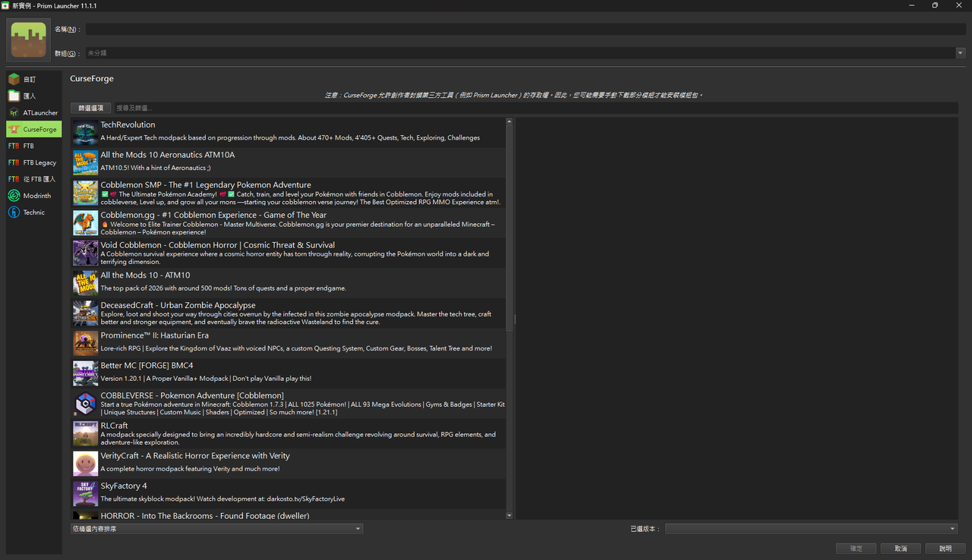Open help with the 說明 button
The image size is (972, 560).
pyautogui.click(x=945, y=548)
